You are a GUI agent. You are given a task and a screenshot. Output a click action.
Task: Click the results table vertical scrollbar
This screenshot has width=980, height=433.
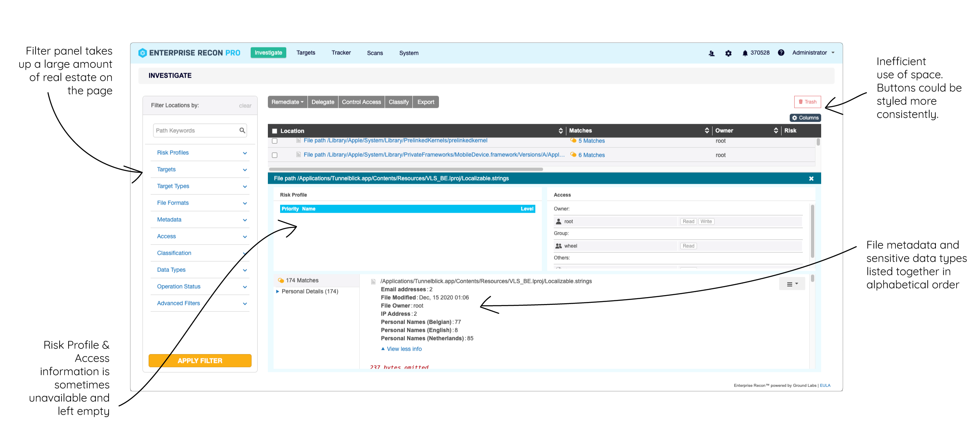(x=818, y=142)
